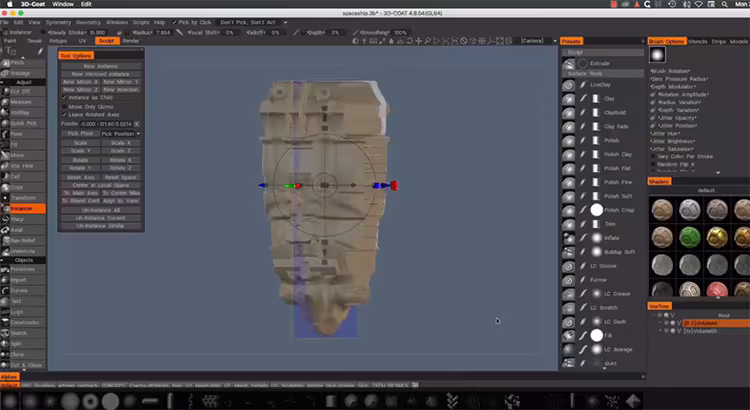Select the Pose tool
Viewport: 750px width, 410px height.
click(23, 133)
